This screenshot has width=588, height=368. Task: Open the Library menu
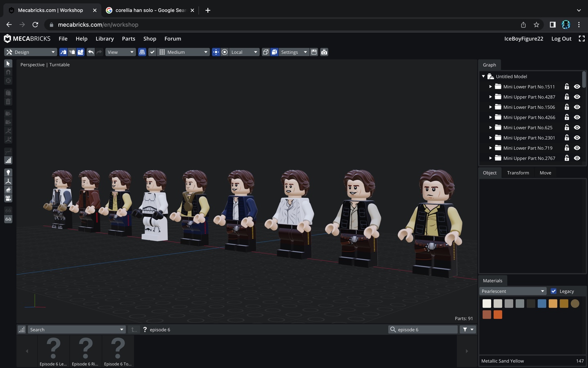coord(105,38)
